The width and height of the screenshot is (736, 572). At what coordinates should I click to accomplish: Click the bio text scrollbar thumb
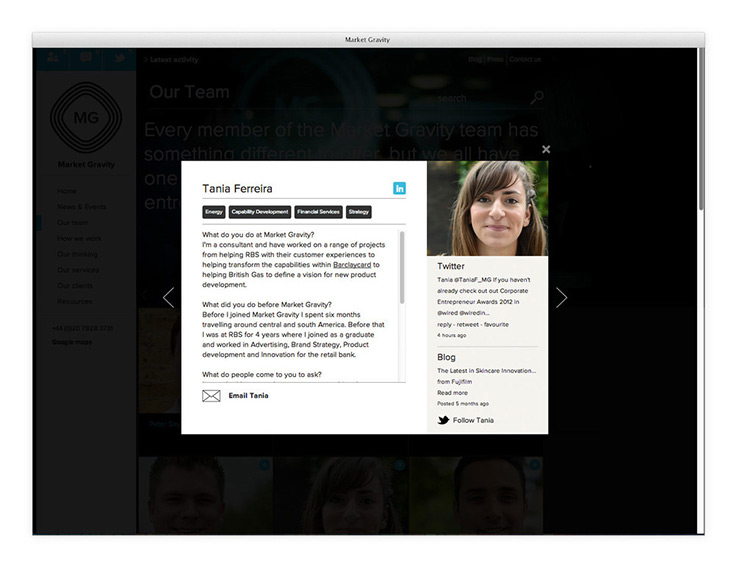click(402, 267)
